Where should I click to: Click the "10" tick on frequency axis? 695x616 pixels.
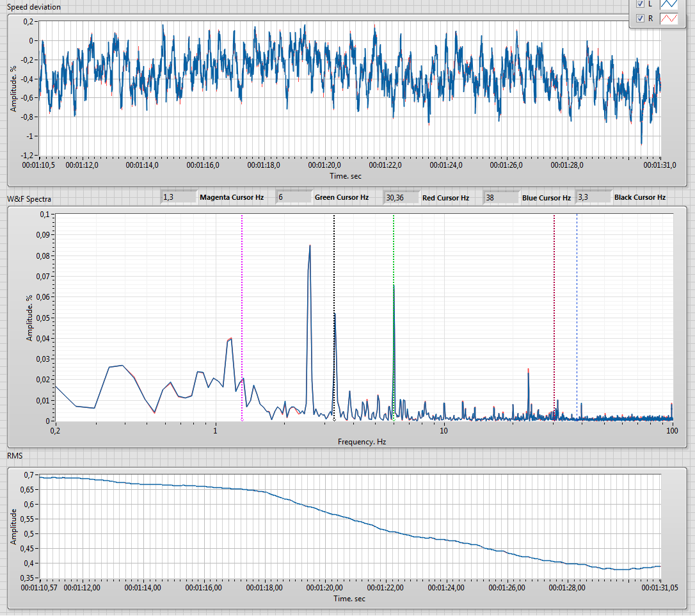click(x=443, y=430)
